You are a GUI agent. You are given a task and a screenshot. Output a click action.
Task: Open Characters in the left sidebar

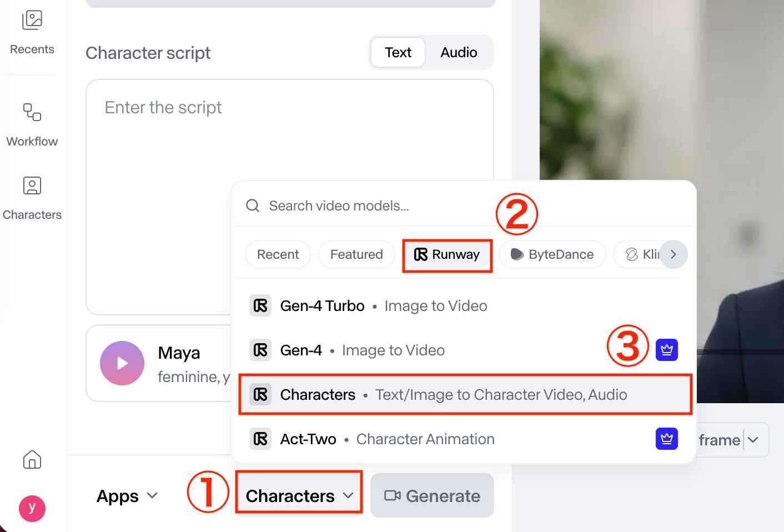click(32, 198)
